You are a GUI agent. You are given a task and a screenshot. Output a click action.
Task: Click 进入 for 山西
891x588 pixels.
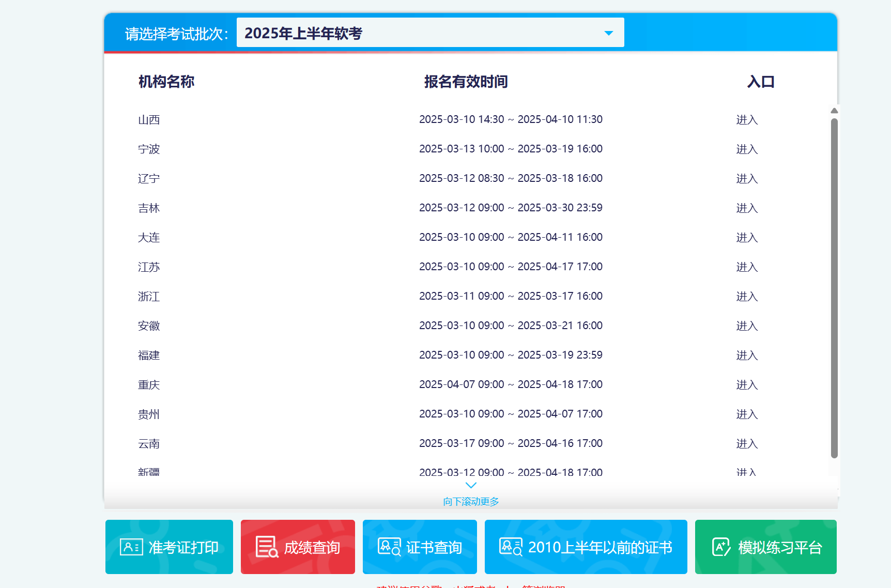click(x=747, y=120)
